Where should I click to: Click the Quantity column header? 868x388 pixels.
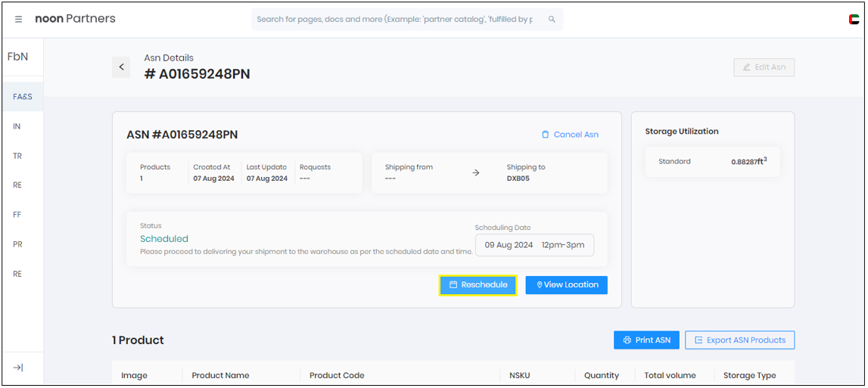(601, 375)
